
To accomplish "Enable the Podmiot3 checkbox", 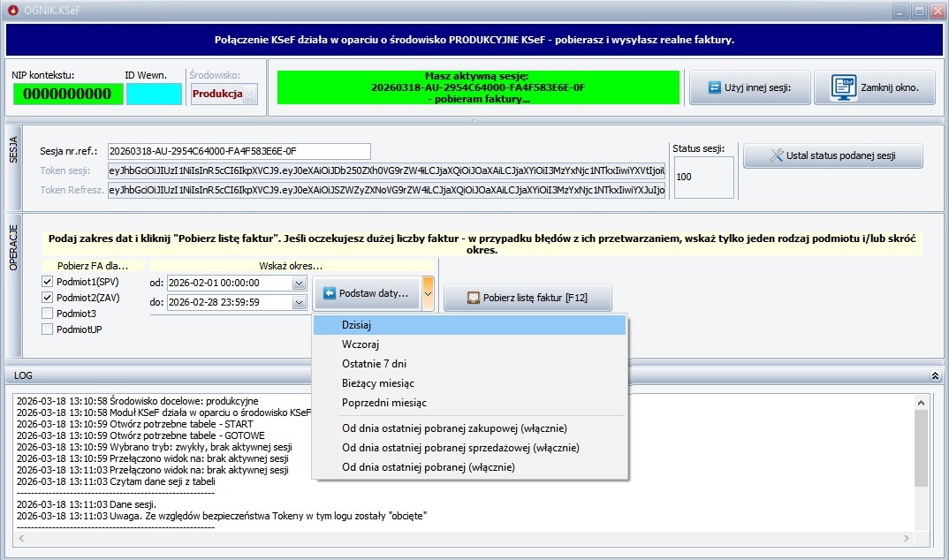I will point(49,314).
